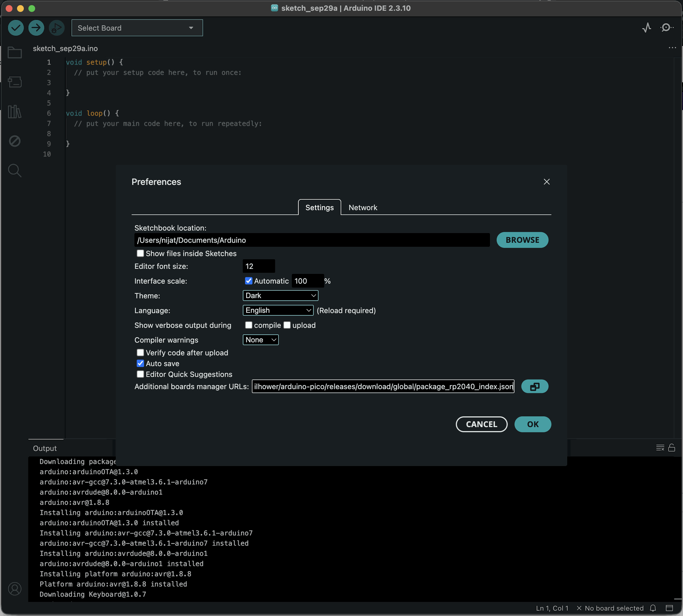The width and height of the screenshot is (683, 616).
Task: Click No board selected in status bar
Action: tap(610, 608)
